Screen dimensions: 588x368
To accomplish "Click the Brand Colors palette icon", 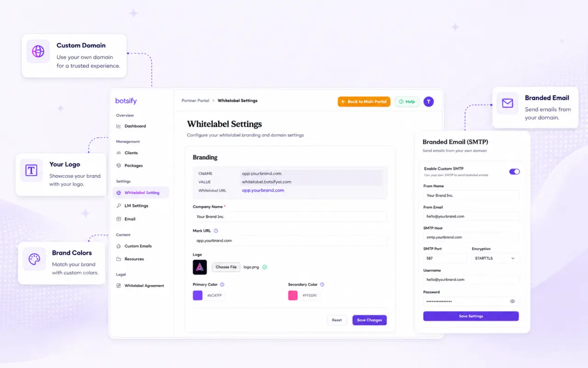I will (x=34, y=259).
